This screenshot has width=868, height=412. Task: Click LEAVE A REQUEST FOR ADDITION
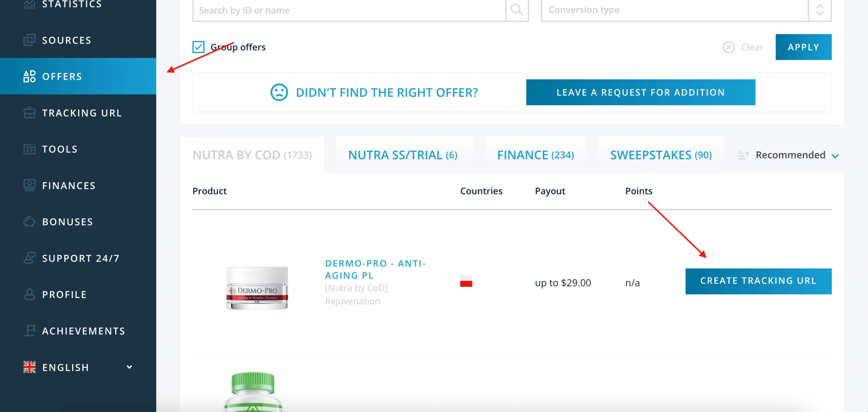640,92
